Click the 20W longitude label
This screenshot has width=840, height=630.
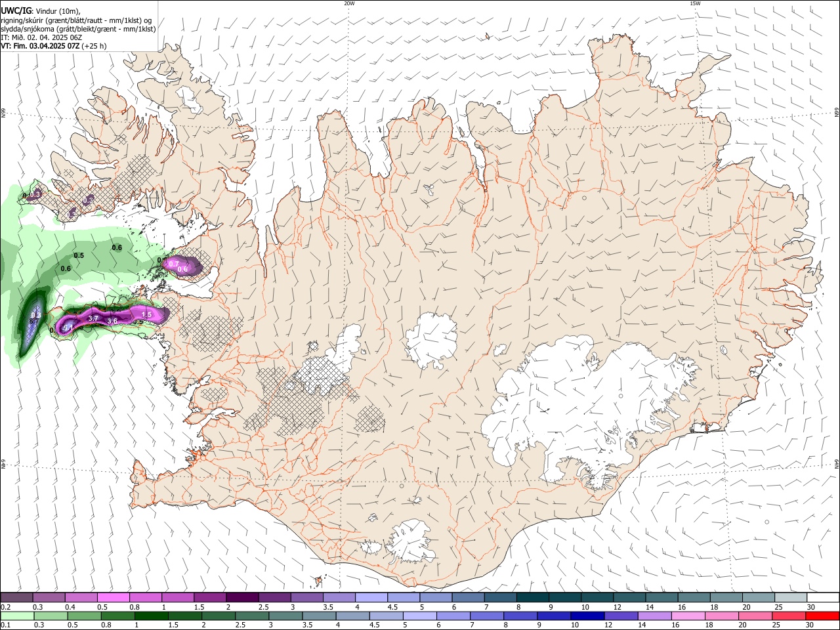pos(349,3)
